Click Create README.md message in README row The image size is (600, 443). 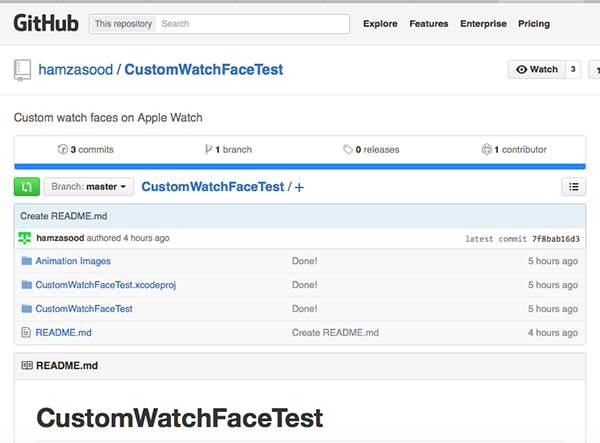pos(335,332)
